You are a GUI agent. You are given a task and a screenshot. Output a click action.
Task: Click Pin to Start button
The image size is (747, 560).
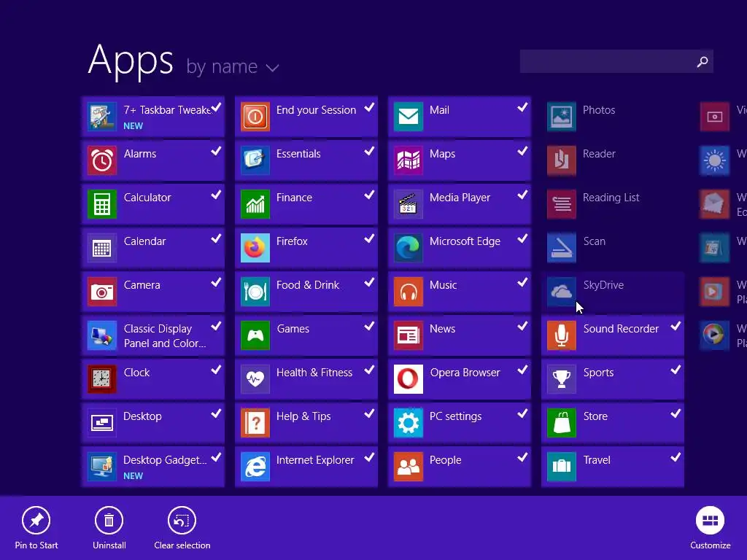pyautogui.click(x=36, y=528)
